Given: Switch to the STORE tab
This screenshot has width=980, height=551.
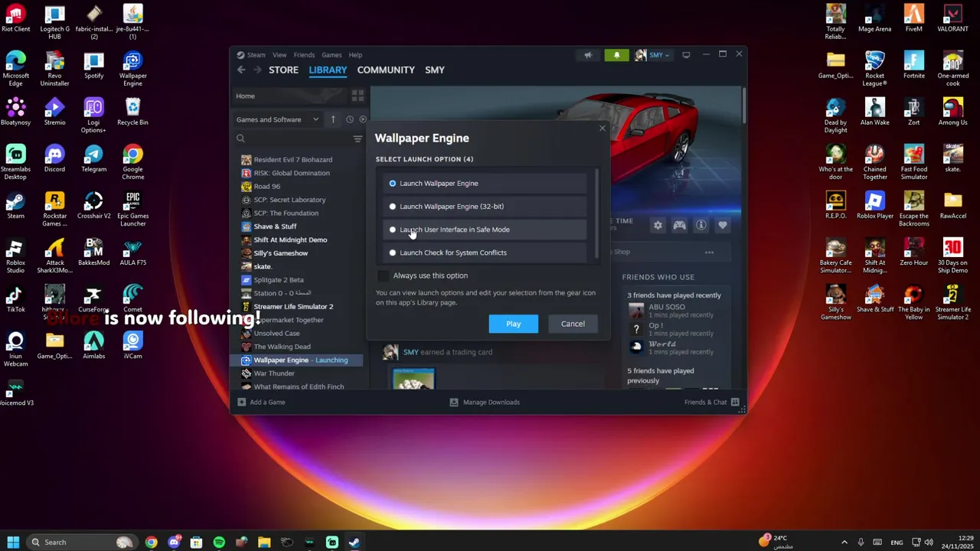Looking at the screenshot, I should point(283,70).
